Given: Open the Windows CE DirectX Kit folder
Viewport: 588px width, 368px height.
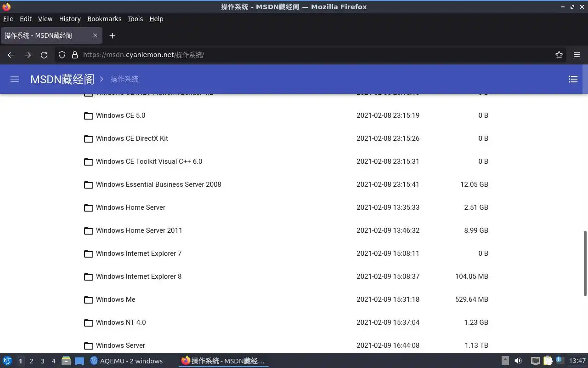Looking at the screenshot, I should point(132,138).
